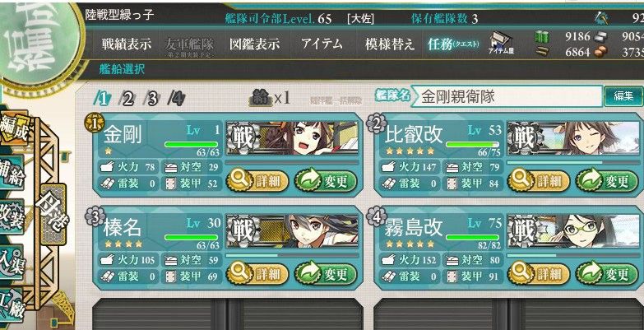This screenshot has width=644, height=330.
Task: Click the 給 supply ship icon
Action: coord(261,99)
